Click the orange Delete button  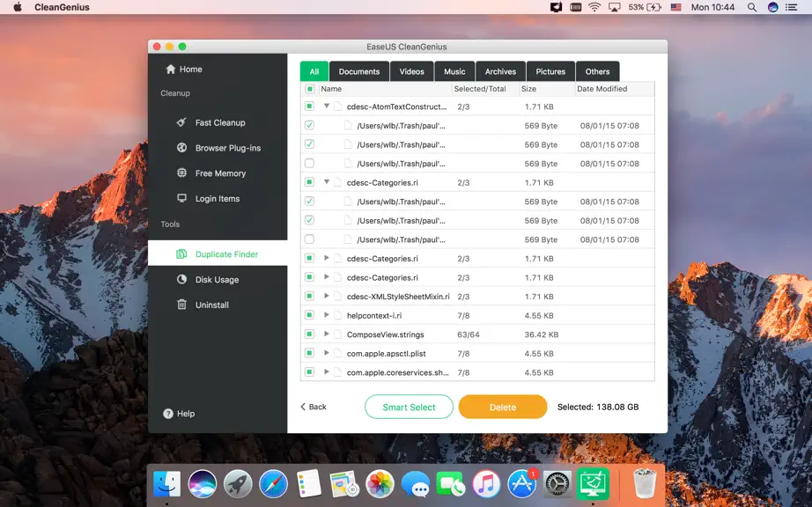[x=503, y=408]
